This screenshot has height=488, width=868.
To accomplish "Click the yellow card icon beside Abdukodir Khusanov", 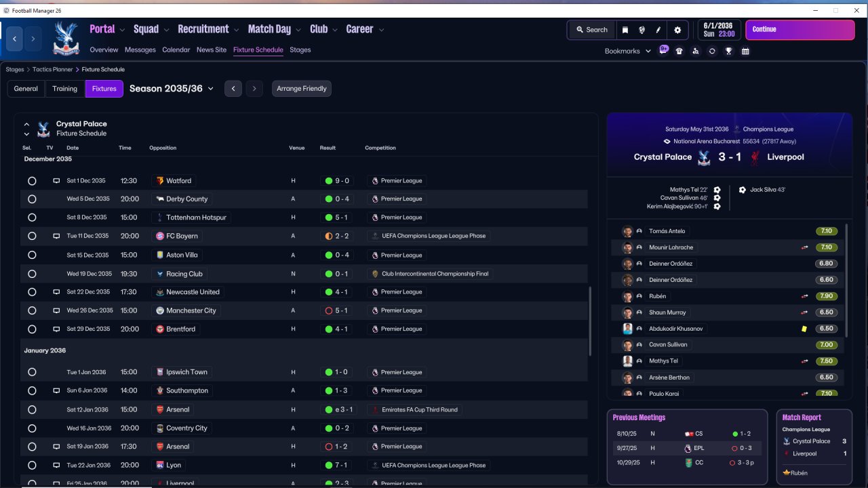I will pos(804,329).
